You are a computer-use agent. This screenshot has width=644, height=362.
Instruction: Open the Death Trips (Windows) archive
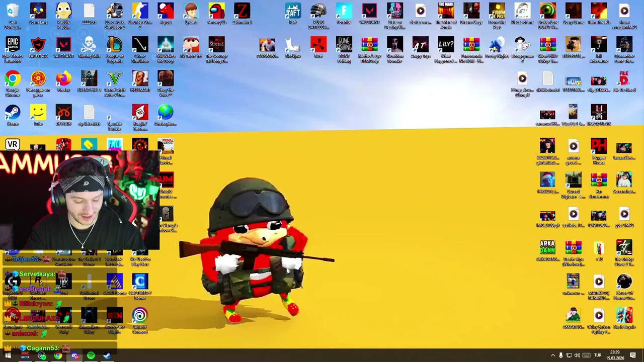click(x=573, y=253)
